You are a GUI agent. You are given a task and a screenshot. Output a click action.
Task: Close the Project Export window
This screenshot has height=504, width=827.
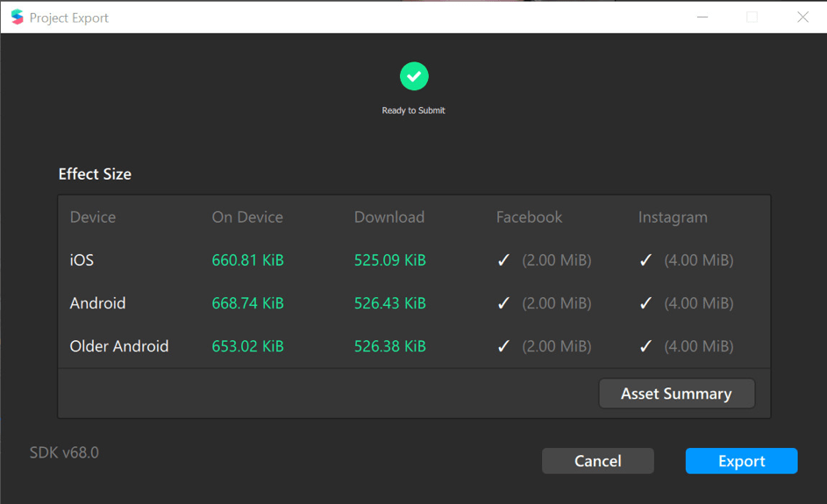pyautogui.click(x=802, y=17)
